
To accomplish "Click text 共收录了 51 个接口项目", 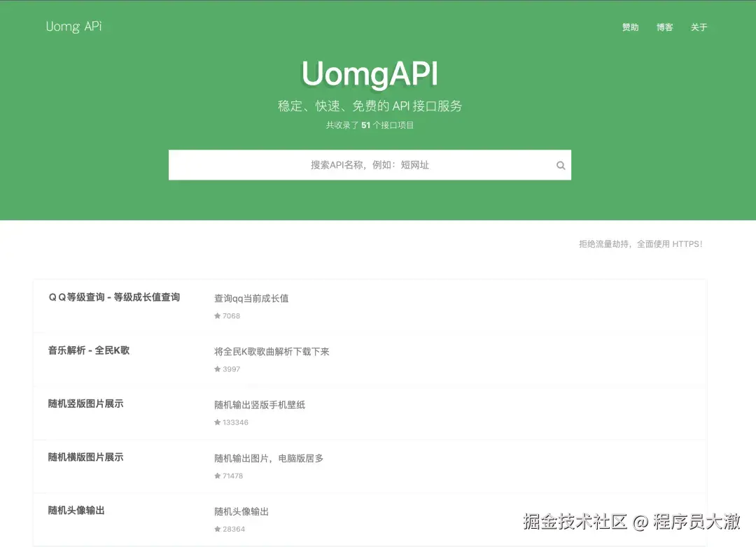I will coord(370,125).
